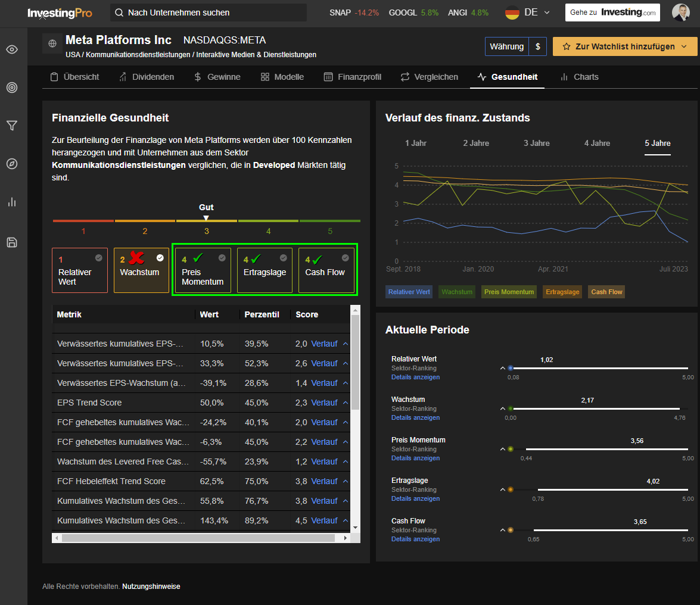
Task: Toggle Wachstum chart legend series
Action: [x=457, y=292]
